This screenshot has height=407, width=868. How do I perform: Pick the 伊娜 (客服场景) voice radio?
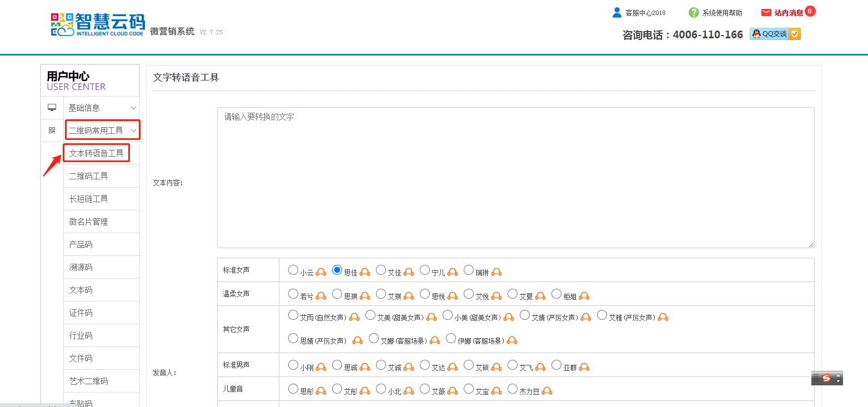pos(451,339)
